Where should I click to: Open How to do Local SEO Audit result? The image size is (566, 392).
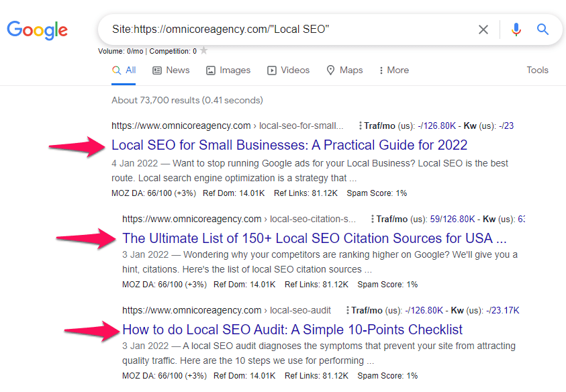pos(292,330)
